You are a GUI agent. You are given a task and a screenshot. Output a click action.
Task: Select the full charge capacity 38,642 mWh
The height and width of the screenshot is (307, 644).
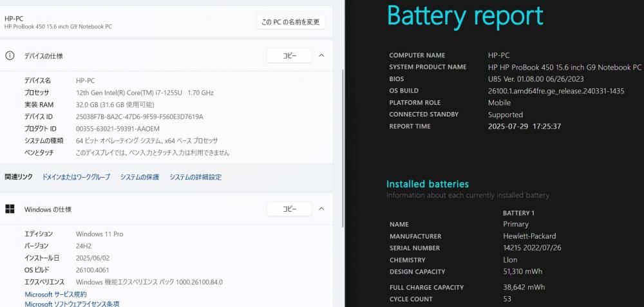click(x=524, y=287)
